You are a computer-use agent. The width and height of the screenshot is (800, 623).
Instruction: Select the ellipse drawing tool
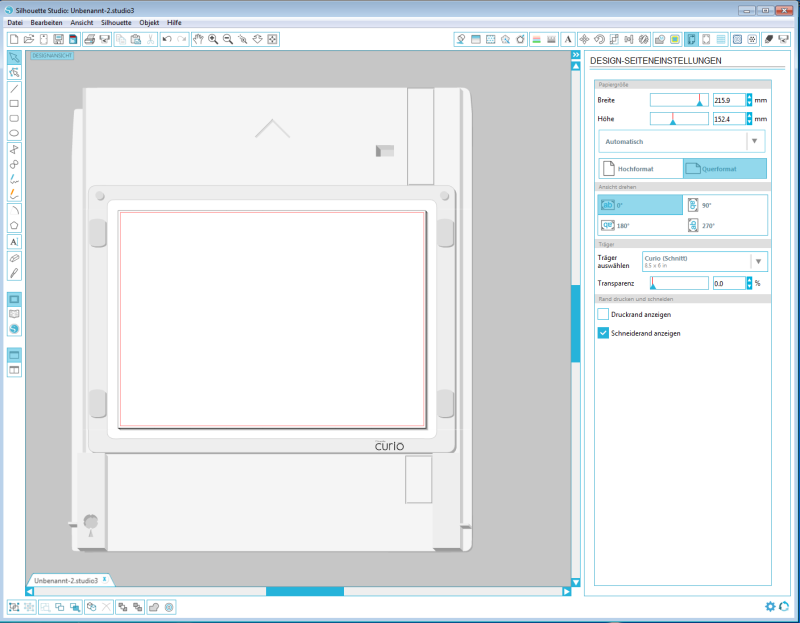[x=14, y=133]
